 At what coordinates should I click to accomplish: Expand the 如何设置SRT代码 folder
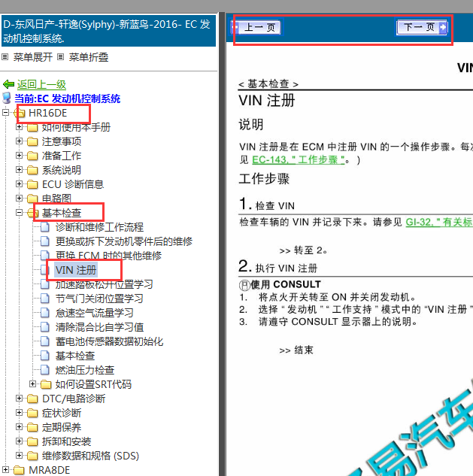(32, 384)
